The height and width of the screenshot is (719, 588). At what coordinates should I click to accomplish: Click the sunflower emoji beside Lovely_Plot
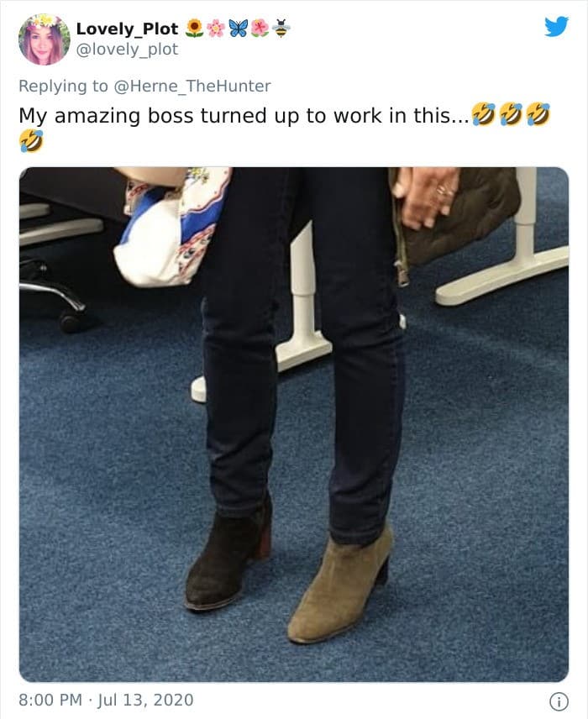195,29
